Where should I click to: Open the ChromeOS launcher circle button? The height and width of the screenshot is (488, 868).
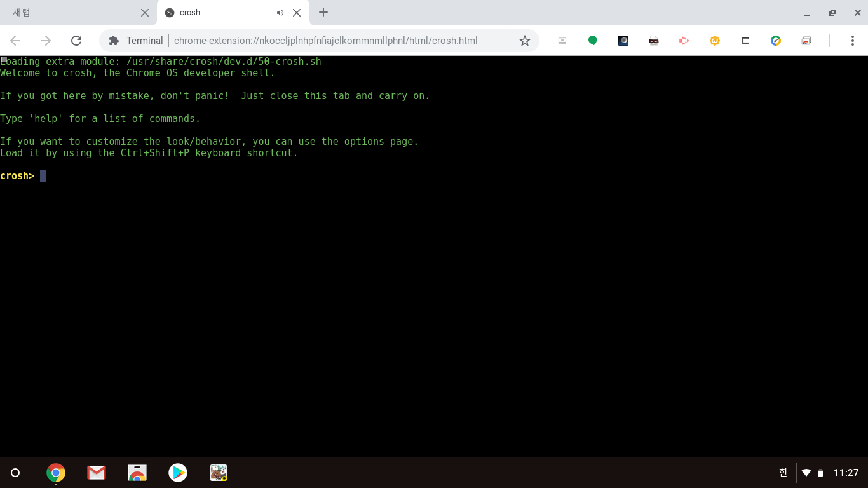click(x=15, y=473)
